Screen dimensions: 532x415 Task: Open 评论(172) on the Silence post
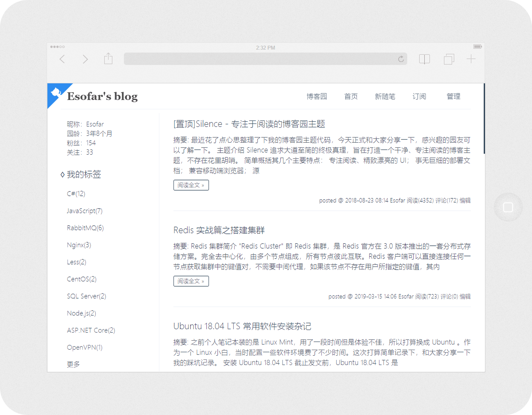pos(447,200)
